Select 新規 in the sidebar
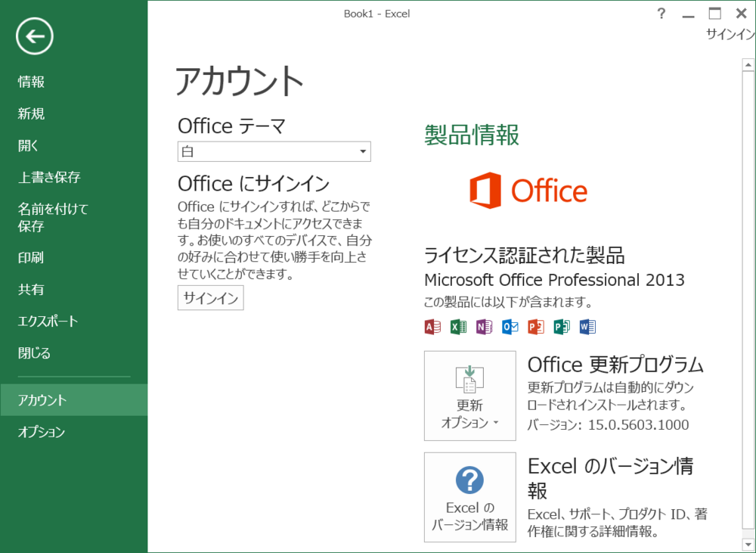The width and height of the screenshot is (756, 553). tap(31, 113)
